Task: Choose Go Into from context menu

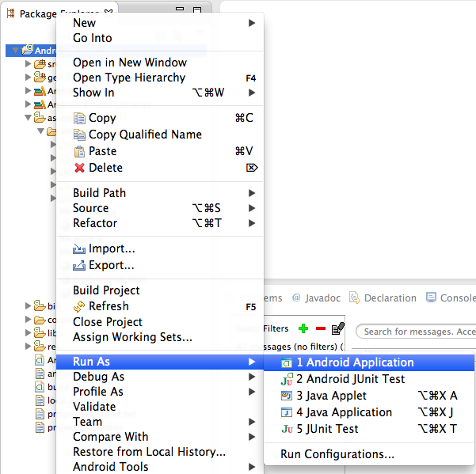Action: tap(160, 38)
